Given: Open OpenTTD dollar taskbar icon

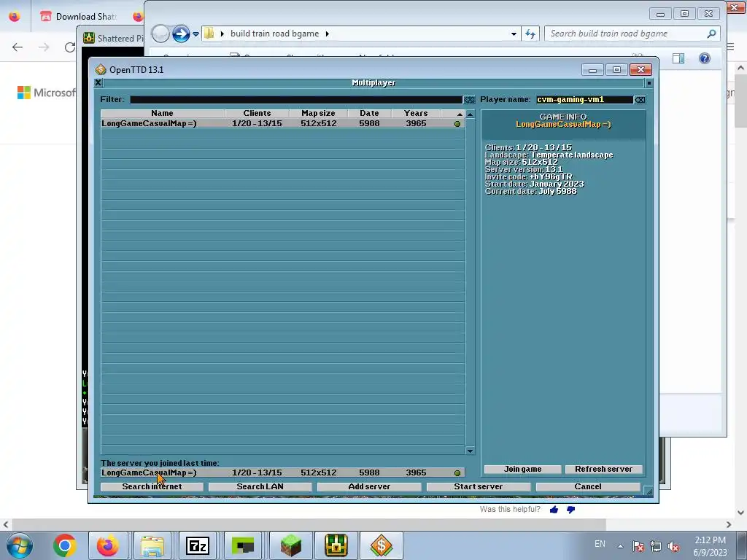Looking at the screenshot, I should click(381, 545).
